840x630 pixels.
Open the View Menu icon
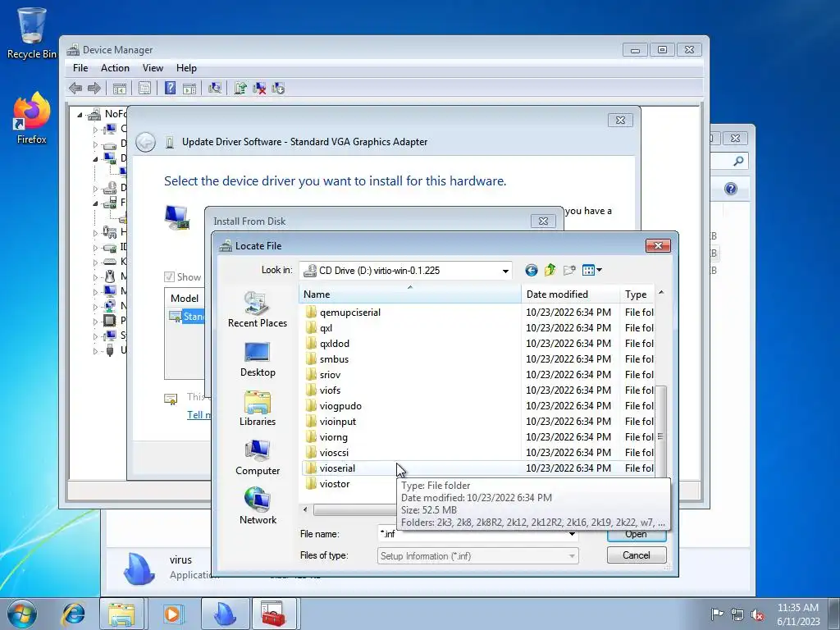pos(591,270)
